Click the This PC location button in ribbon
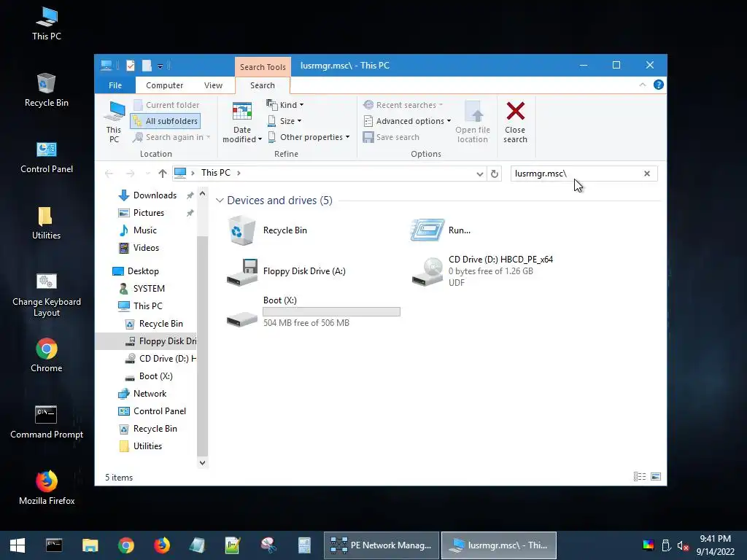Screen dimensions: 747x560 click(x=114, y=122)
